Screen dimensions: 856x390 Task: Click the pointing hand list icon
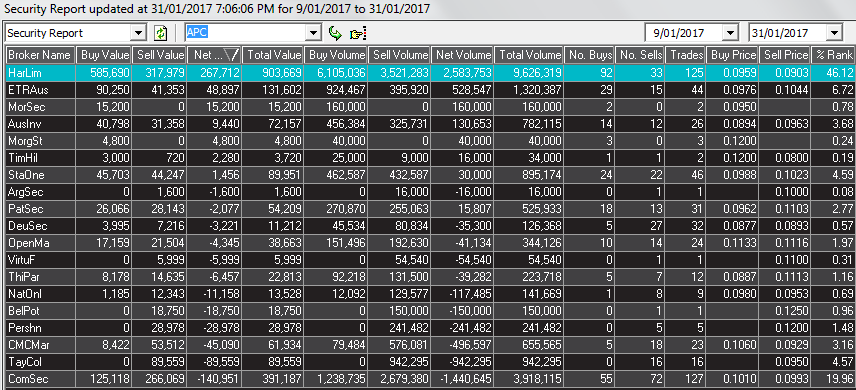pyautogui.click(x=357, y=34)
